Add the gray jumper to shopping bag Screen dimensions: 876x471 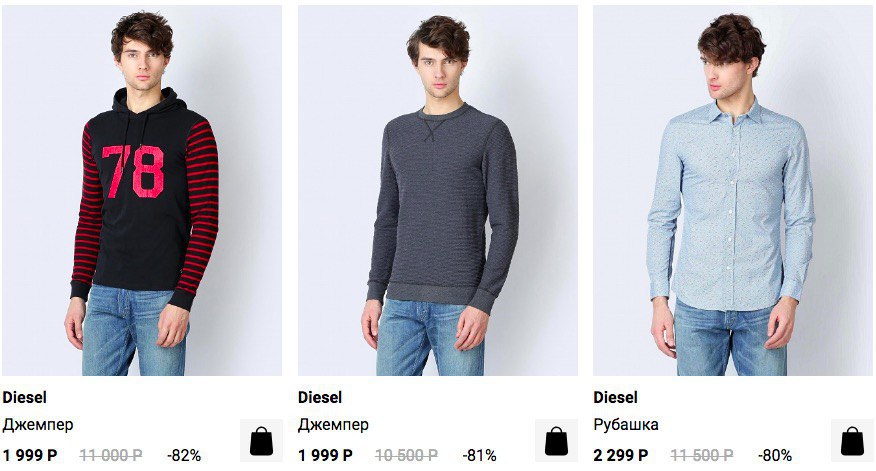(x=556, y=440)
